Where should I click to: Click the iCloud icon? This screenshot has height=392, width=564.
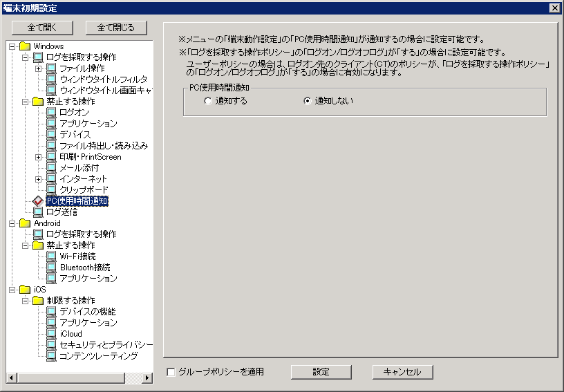[51, 334]
